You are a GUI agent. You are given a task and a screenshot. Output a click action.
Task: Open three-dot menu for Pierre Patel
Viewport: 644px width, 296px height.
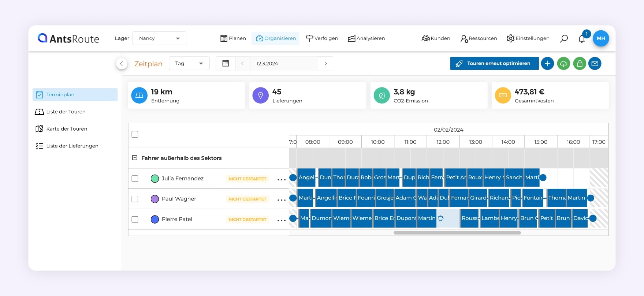pyautogui.click(x=281, y=220)
